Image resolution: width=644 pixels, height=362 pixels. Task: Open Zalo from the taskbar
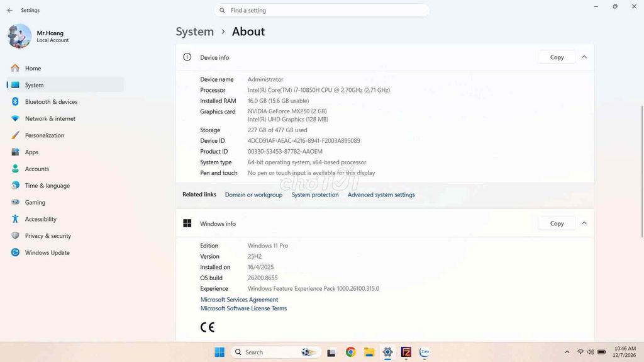click(425, 352)
